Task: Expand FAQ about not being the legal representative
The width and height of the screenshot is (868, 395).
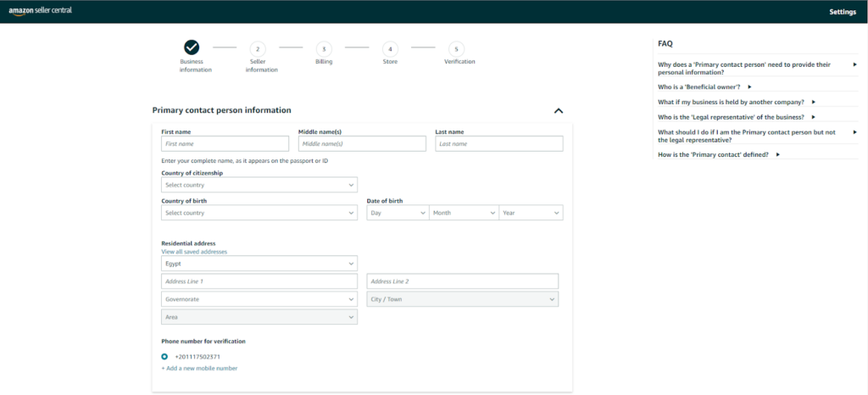Action: coord(757,136)
